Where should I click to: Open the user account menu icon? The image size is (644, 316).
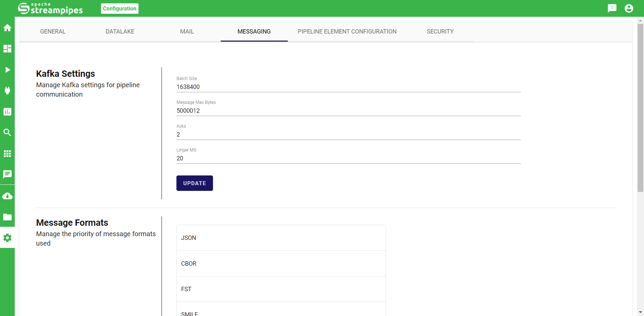629,8
